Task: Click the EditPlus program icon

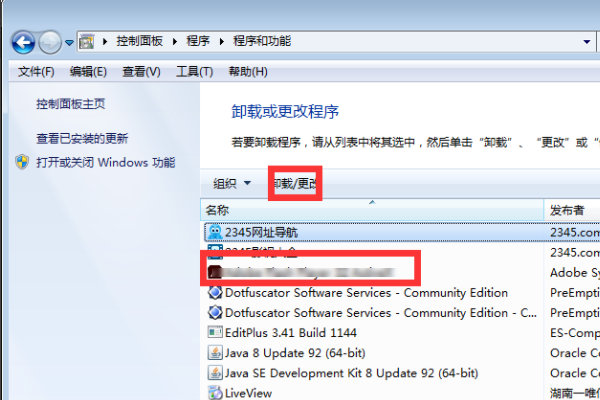Action: tap(215, 332)
